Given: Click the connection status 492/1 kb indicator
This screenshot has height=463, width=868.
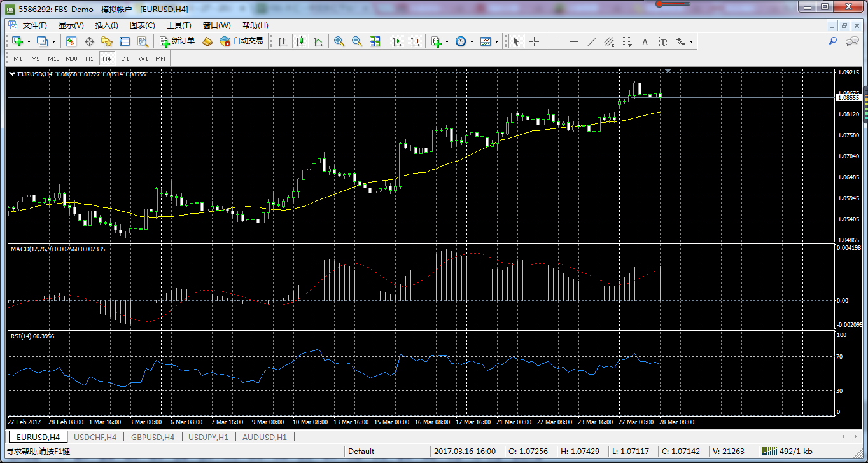Looking at the screenshot, I should click(787, 451).
